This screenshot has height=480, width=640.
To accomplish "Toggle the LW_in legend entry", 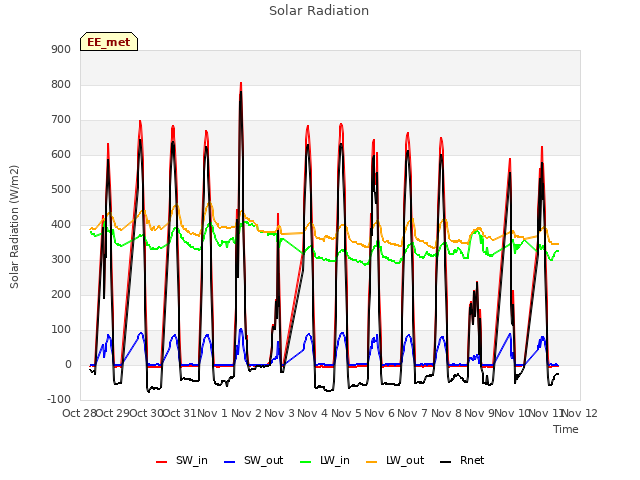I will coord(325,460).
